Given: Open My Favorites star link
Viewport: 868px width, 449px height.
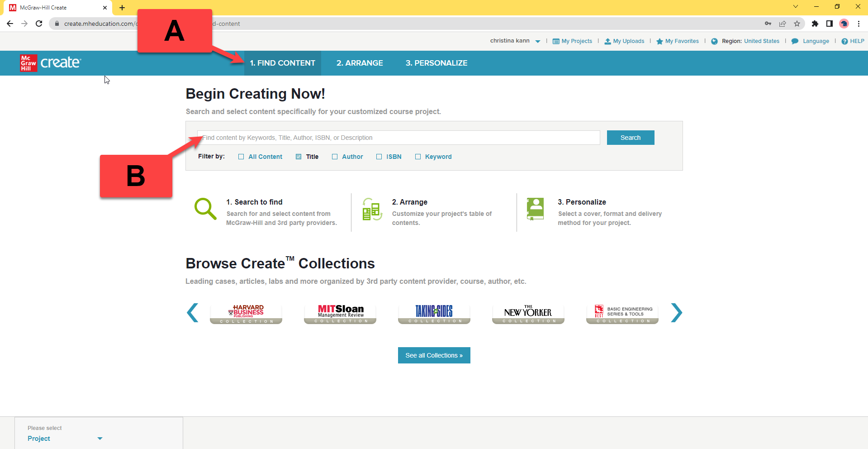Looking at the screenshot, I should coord(677,41).
